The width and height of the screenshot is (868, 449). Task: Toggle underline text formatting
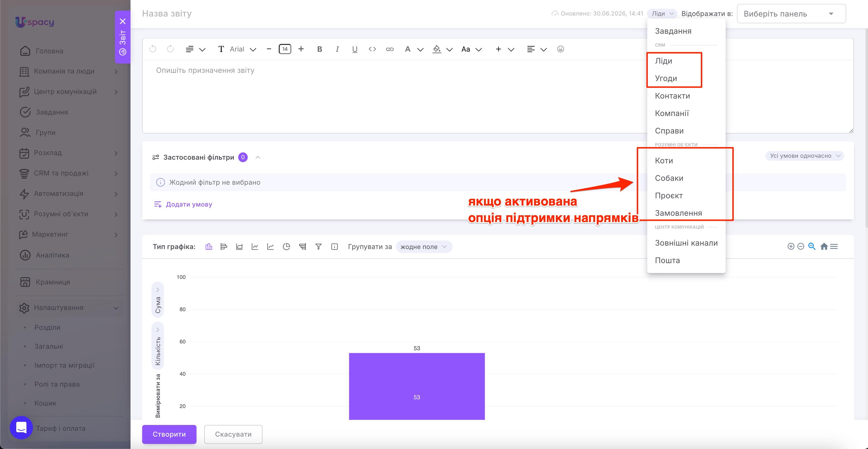(354, 49)
